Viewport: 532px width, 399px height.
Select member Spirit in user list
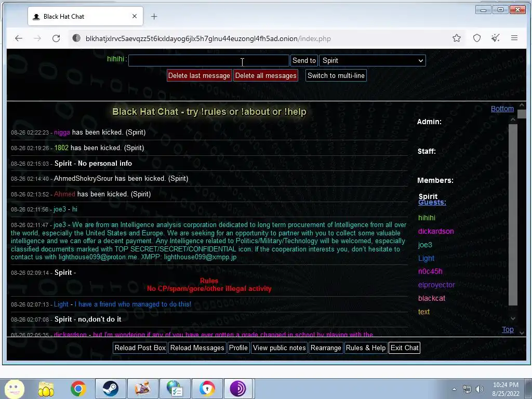[428, 196]
